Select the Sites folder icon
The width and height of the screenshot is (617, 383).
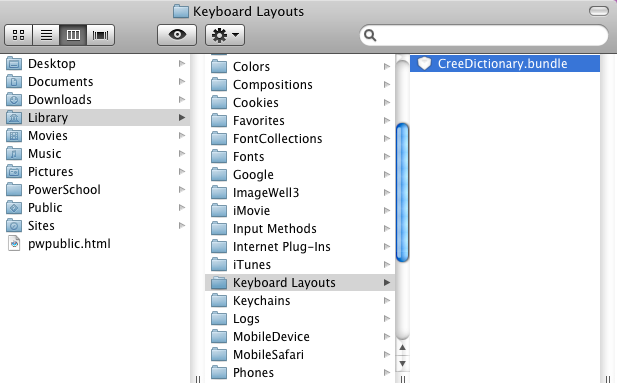[x=14, y=226]
